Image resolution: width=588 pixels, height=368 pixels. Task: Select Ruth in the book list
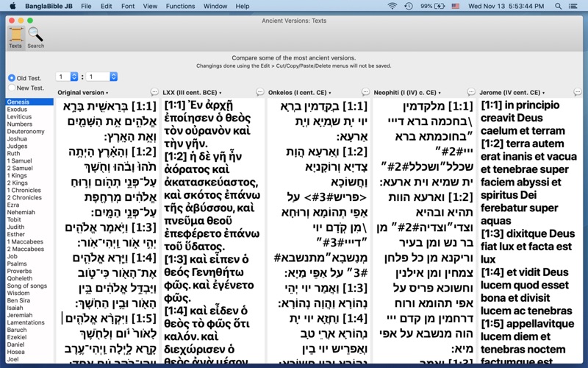click(x=29, y=153)
